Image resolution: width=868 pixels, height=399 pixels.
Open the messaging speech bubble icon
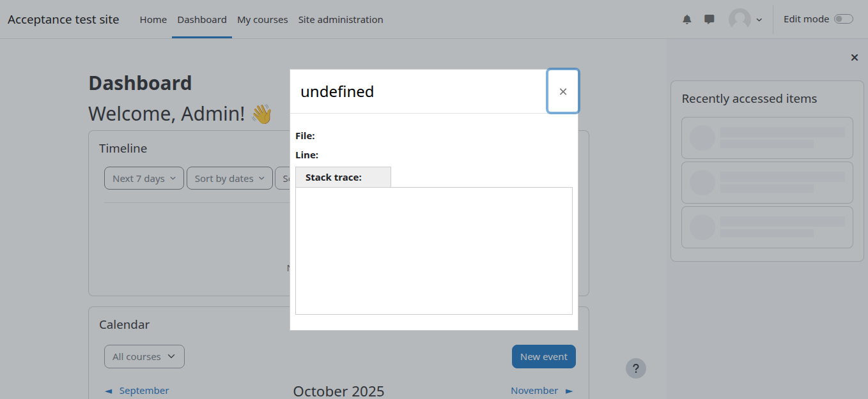709,19
